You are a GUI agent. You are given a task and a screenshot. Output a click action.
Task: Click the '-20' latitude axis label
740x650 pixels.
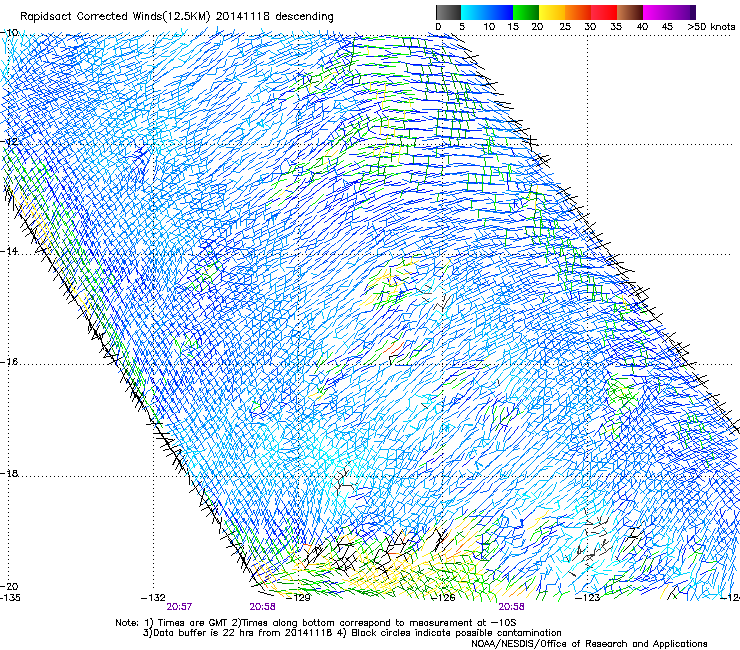pos(10,586)
